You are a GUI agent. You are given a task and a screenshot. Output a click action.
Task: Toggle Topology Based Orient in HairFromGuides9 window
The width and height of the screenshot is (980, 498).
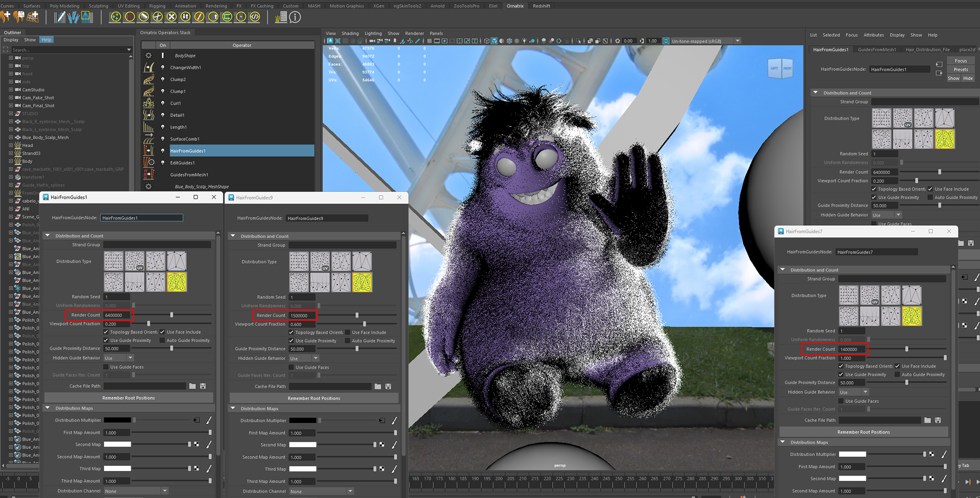(x=291, y=333)
